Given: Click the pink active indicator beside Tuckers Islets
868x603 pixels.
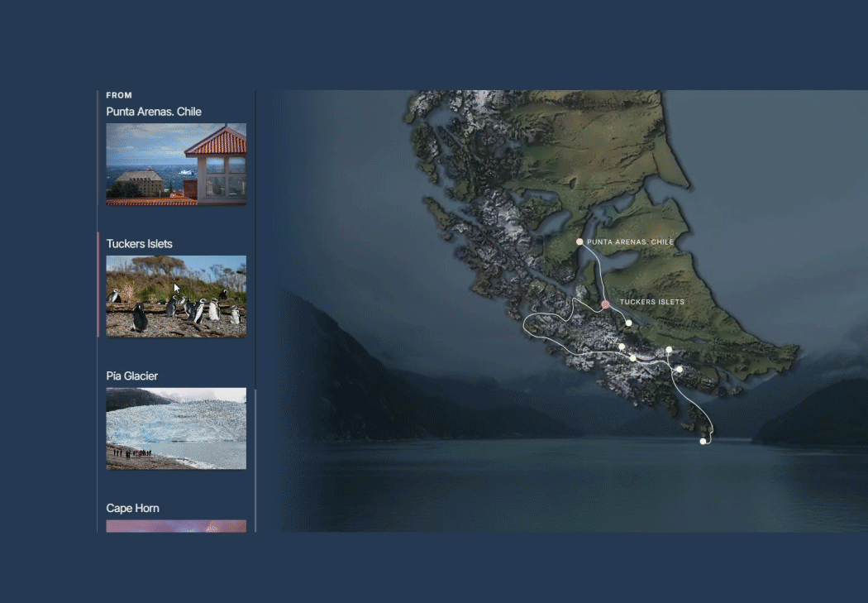Looking at the screenshot, I should [x=98, y=285].
